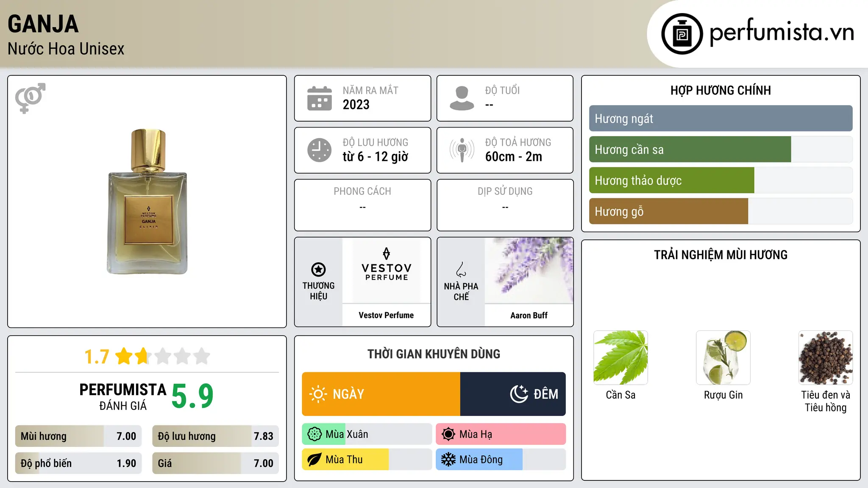Click the snowflake icon for Mùa Đông
This screenshot has width=868, height=488.
pos(448,460)
